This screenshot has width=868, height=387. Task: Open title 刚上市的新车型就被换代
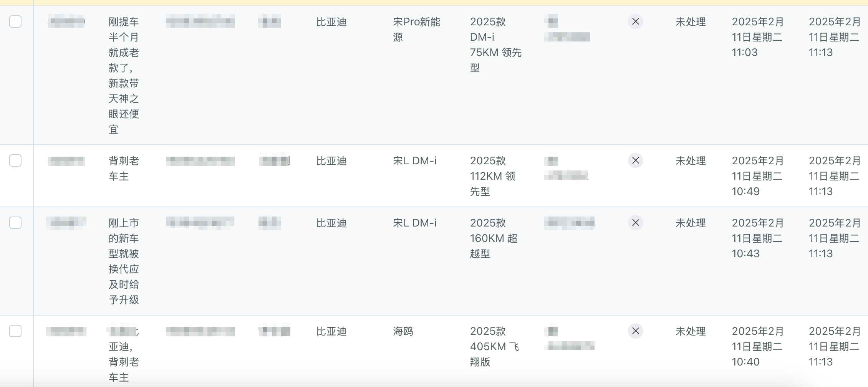(x=124, y=261)
